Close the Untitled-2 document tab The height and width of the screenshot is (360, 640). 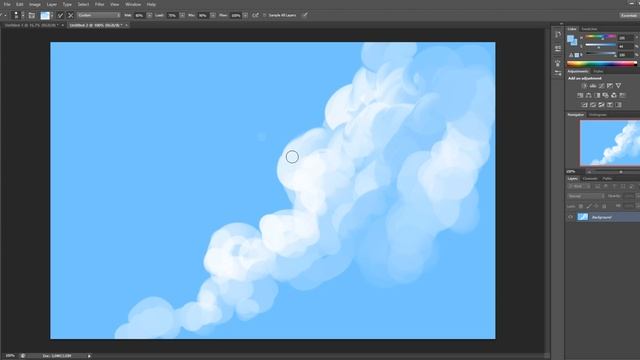click(127, 25)
